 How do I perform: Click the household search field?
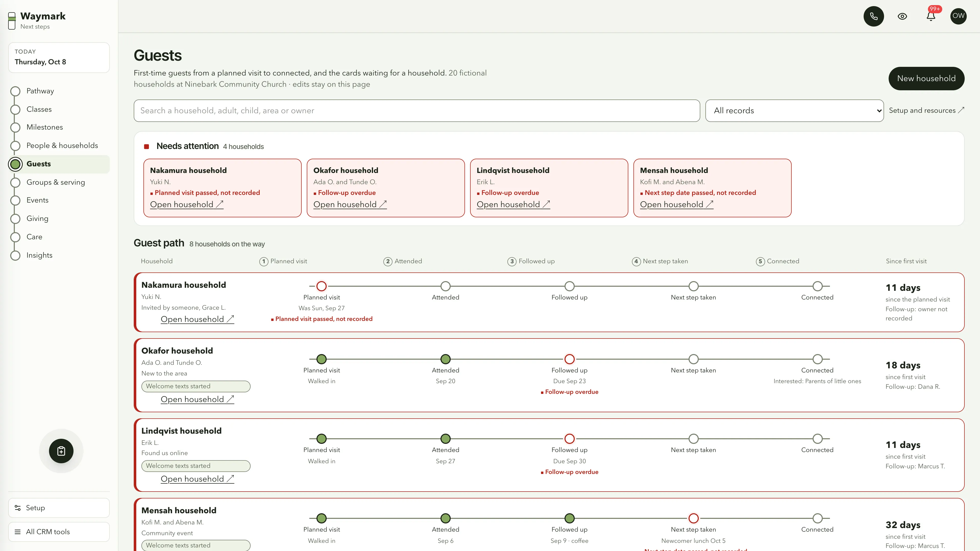[x=416, y=111]
